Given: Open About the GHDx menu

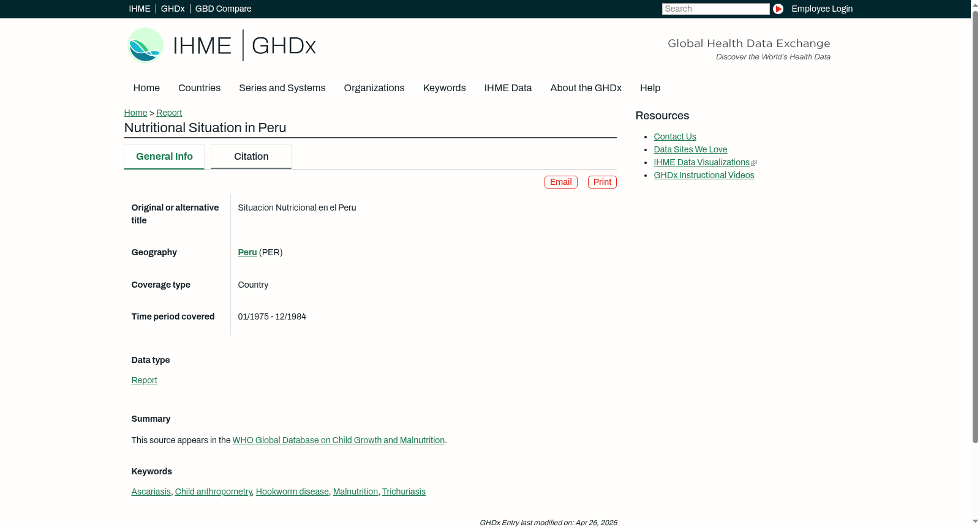Looking at the screenshot, I should 586,88.
